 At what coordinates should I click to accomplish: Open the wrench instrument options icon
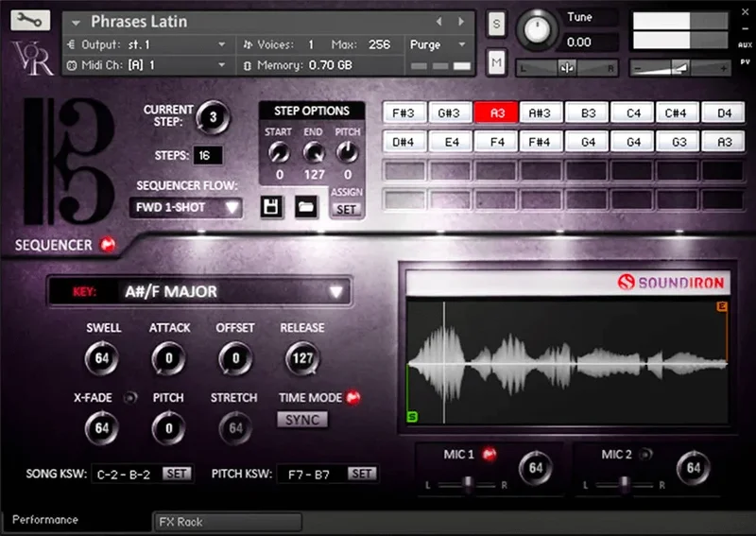30,20
